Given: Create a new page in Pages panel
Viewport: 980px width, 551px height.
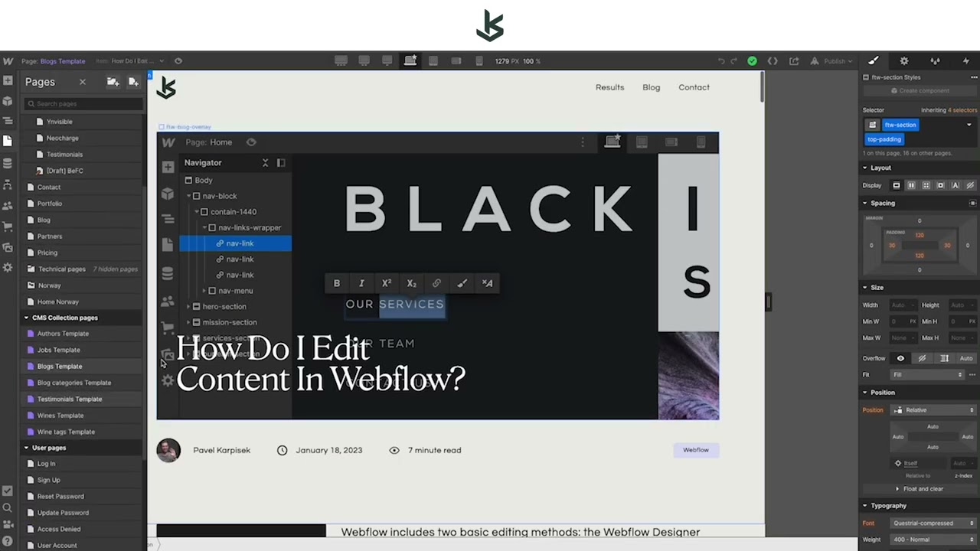Looking at the screenshot, I should [133, 82].
